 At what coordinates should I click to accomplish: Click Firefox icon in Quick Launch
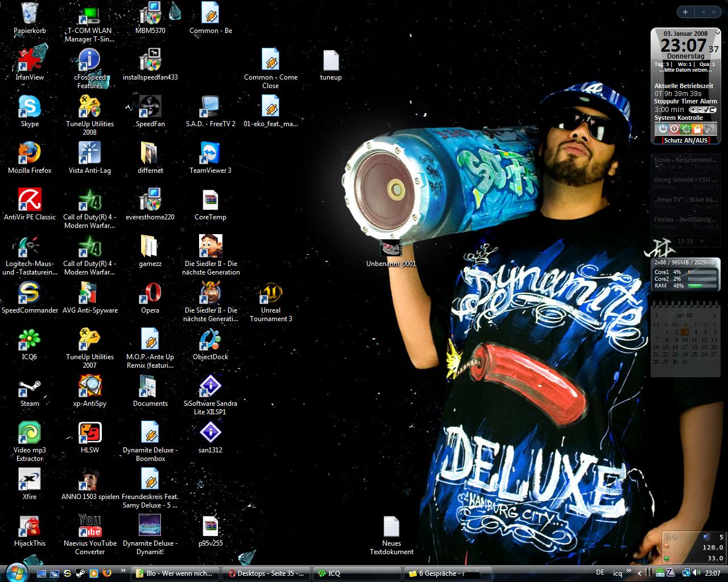tap(107, 573)
